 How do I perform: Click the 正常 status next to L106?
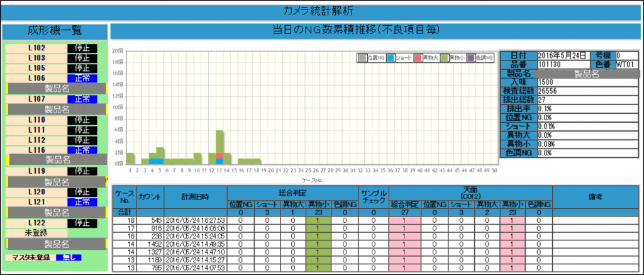point(82,78)
